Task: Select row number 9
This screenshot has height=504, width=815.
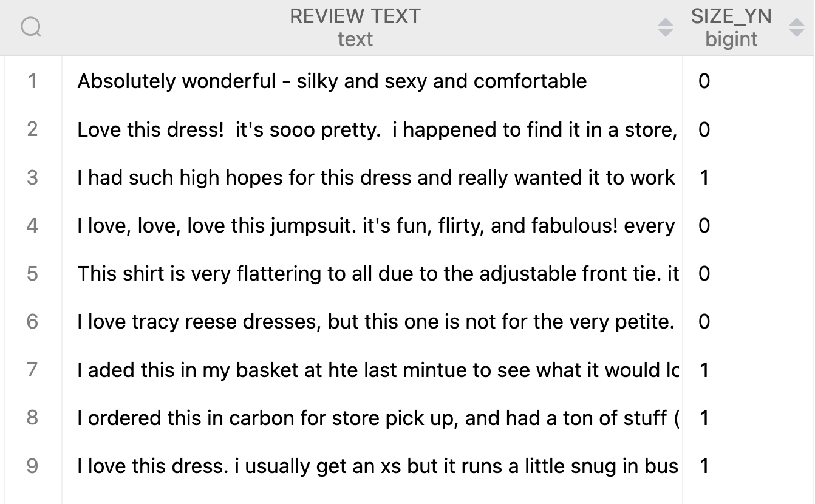Action: point(32,466)
